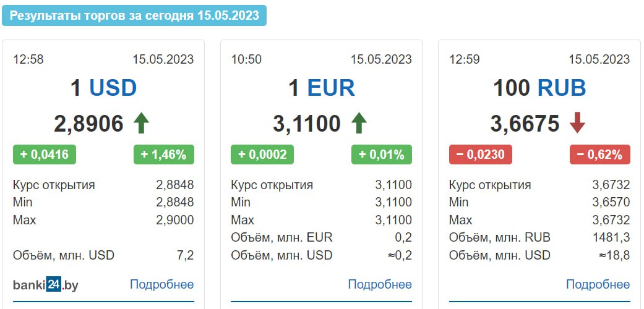Click the + 0,0416 green change badge
The width and height of the screenshot is (644, 309).
(45, 154)
